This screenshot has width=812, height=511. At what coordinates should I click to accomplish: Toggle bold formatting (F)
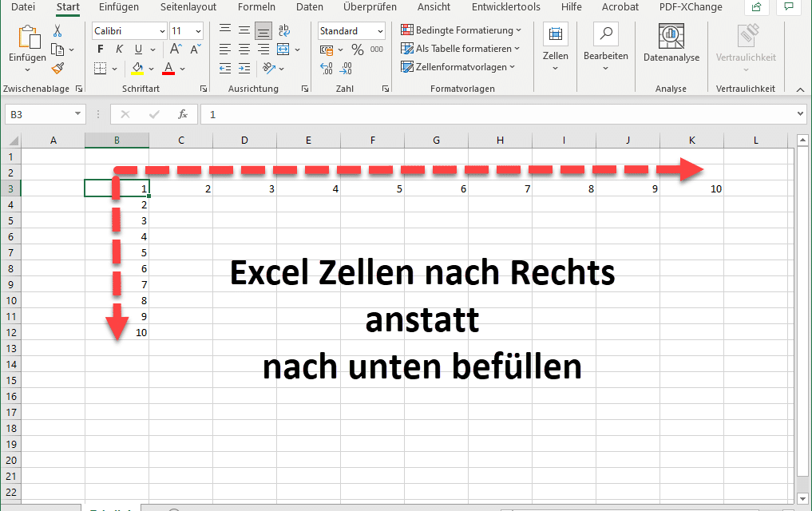(101, 50)
